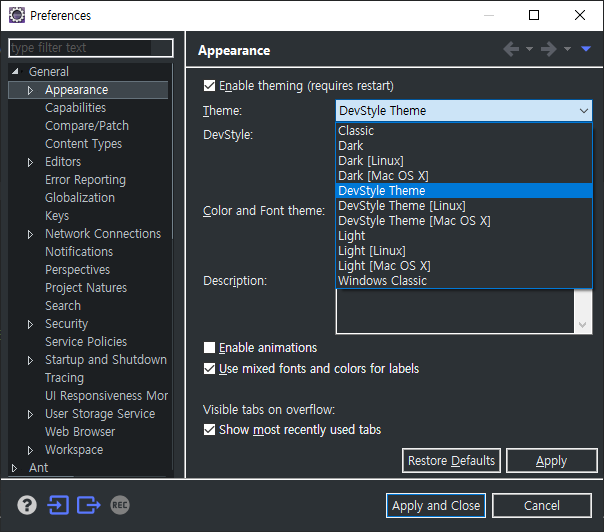The width and height of the screenshot is (604, 532).
Task: Toggle Enable theming checkbox
Action: coord(209,86)
